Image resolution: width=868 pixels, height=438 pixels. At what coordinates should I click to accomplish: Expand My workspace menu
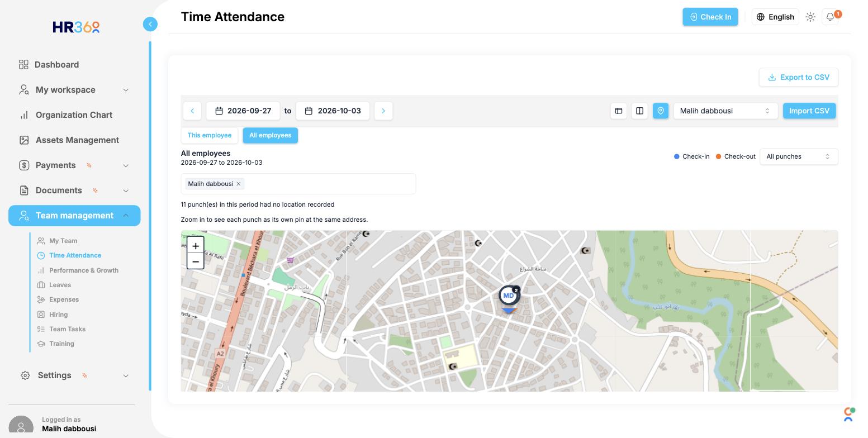pos(74,90)
